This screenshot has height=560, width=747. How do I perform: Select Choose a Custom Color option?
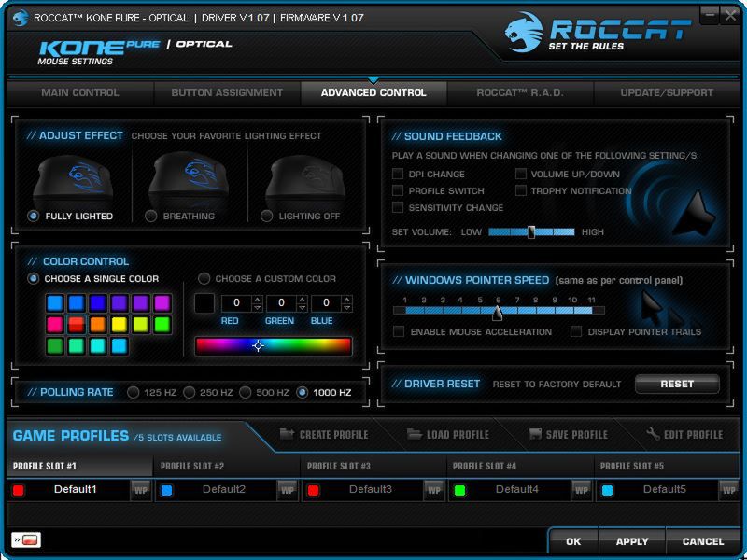pyautogui.click(x=204, y=278)
